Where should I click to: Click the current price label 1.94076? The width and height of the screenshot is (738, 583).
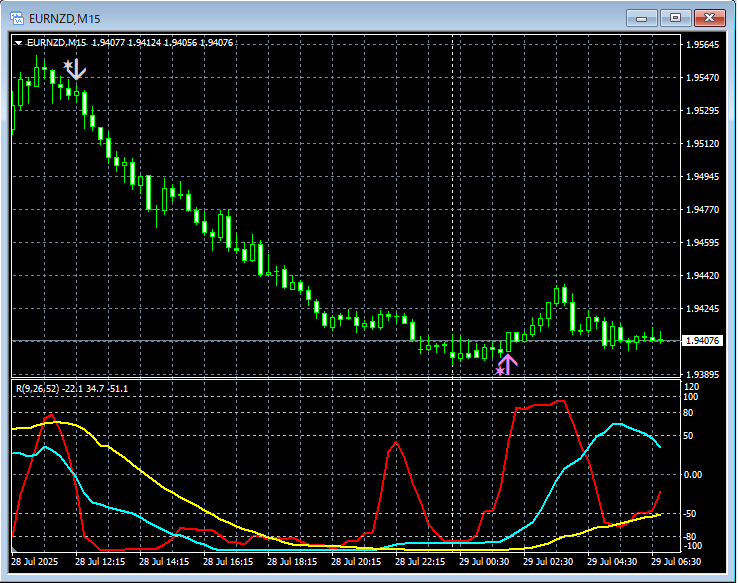click(701, 341)
